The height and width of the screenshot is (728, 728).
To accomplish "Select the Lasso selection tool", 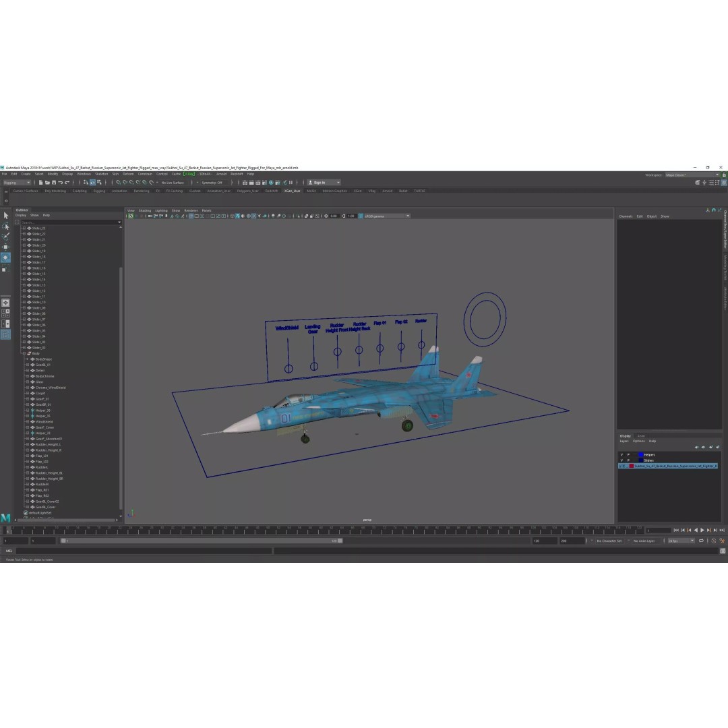I will pyautogui.click(x=5, y=226).
